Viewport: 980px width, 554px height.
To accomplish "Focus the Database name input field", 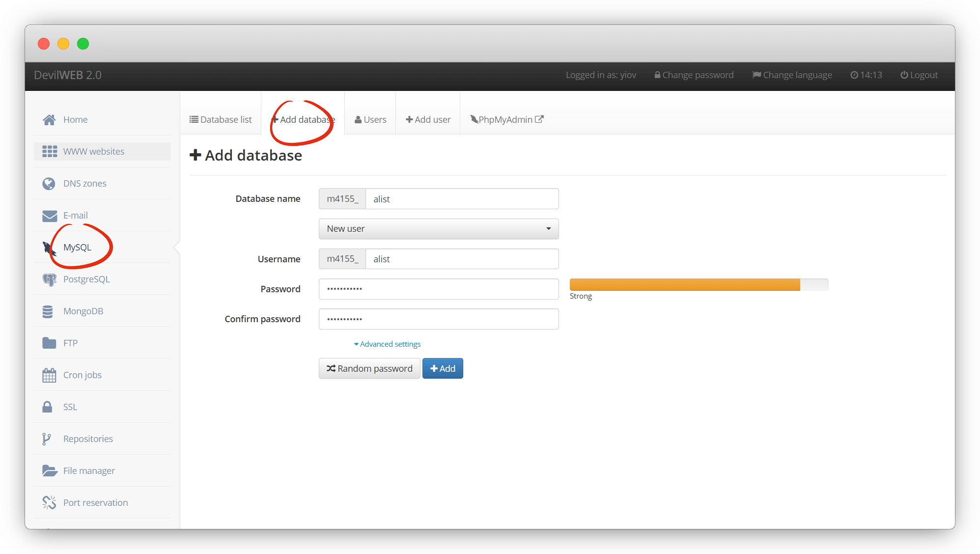I will (x=461, y=199).
